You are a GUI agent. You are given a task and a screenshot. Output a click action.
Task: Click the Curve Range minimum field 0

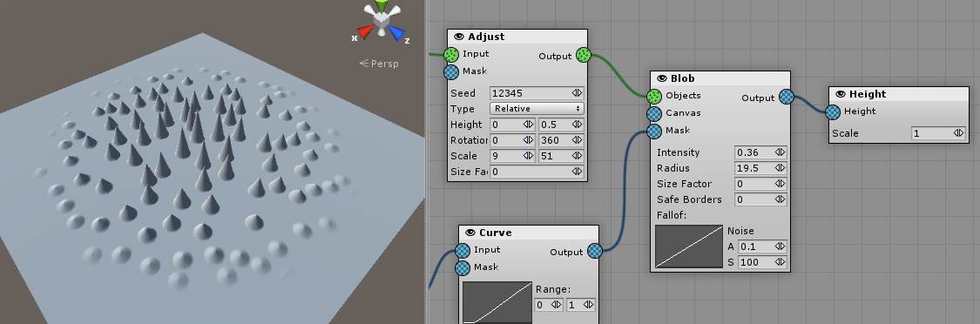[550, 305]
